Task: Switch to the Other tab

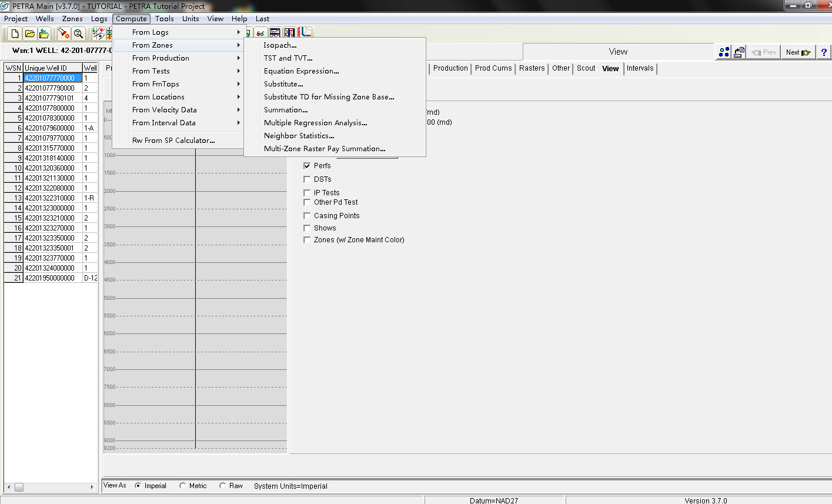Action: (x=561, y=68)
